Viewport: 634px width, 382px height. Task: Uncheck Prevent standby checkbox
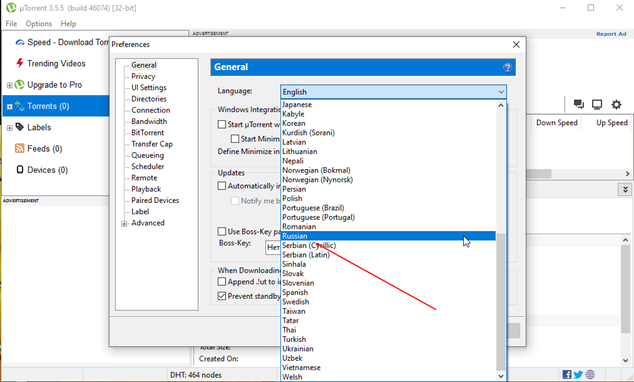(x=222, y=296)
